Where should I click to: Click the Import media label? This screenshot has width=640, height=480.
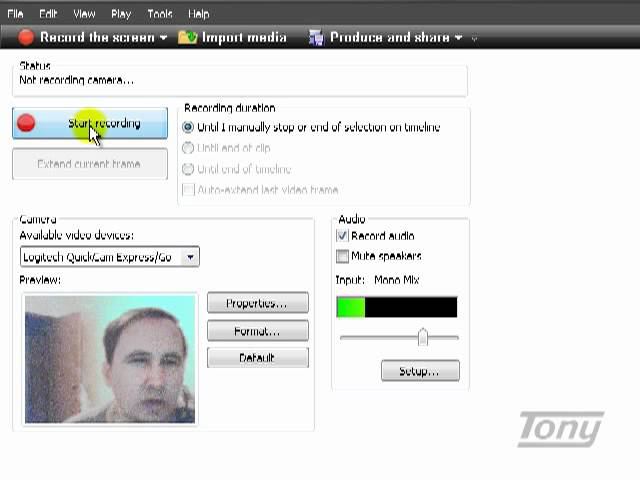click(244, 38)
